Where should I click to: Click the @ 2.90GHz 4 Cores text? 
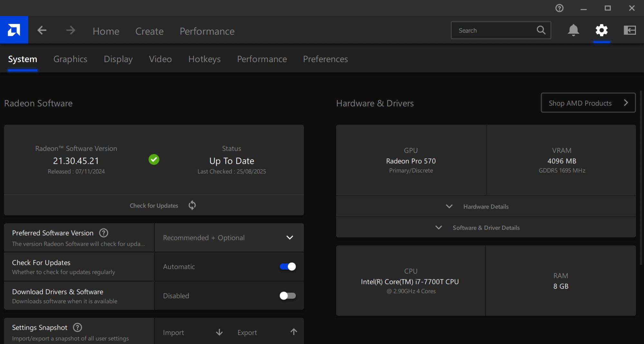(x=411, y=291)
